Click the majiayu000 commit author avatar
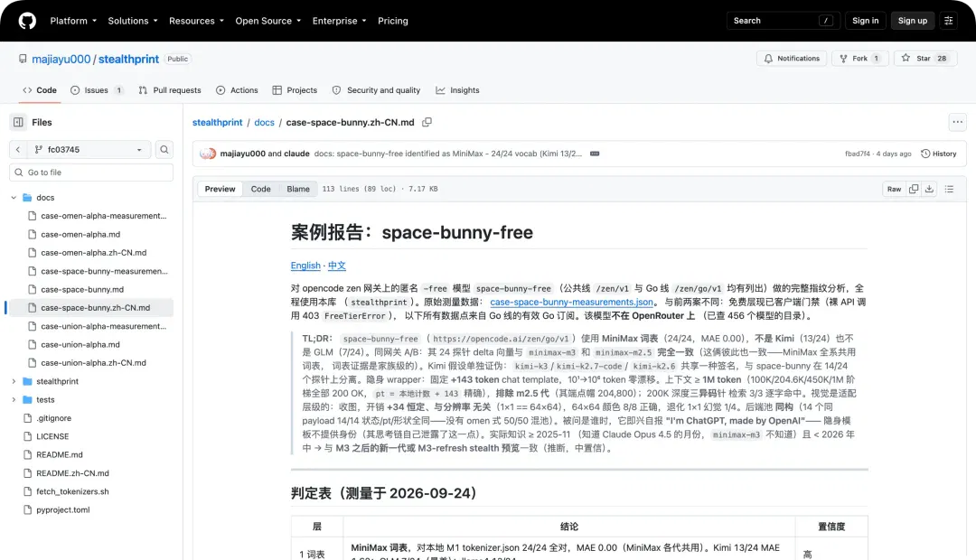The height and width of the screenshot is (560, 976). point(207,154)
